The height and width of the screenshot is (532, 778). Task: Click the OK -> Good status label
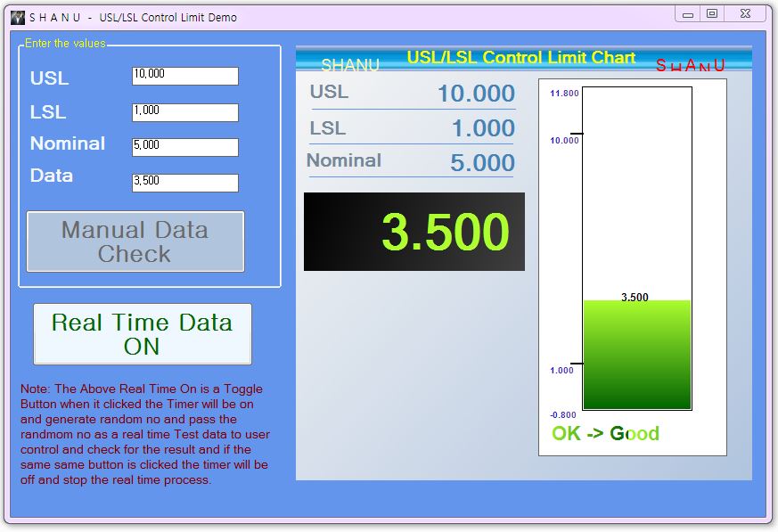(605, 433)
